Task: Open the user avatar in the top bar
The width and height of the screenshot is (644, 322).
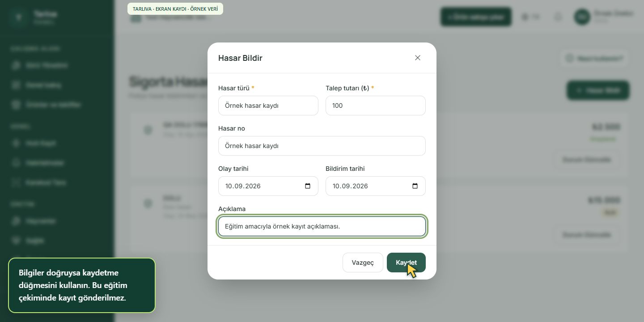Action: coord(582,17)
